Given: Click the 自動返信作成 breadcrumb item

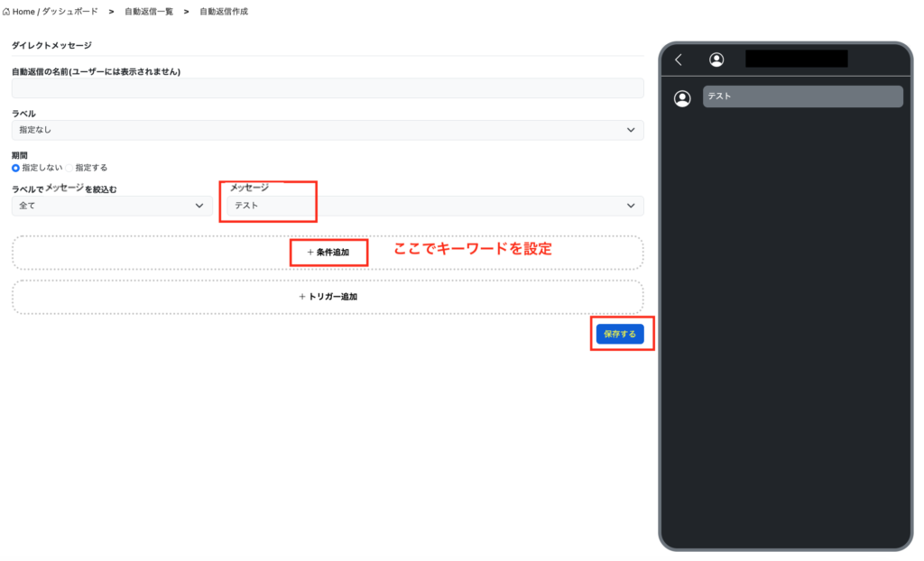Looking at the screenshot, I should pos(224,12).
